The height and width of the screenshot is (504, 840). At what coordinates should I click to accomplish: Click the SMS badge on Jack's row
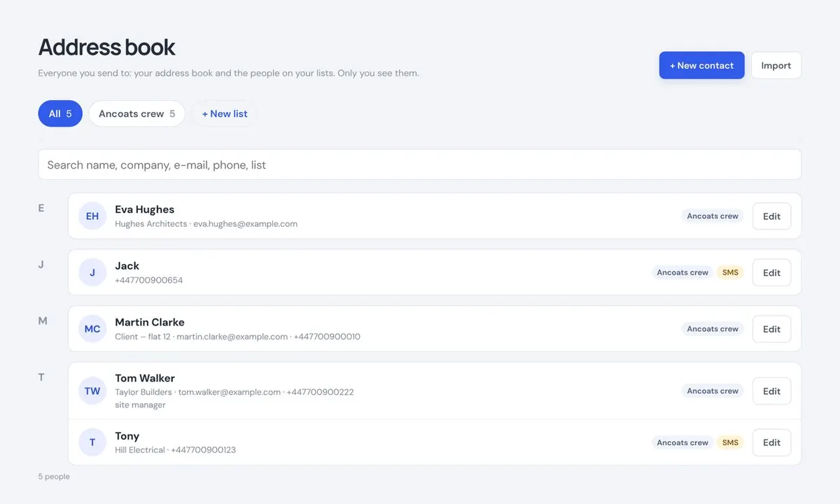(730, 273)
